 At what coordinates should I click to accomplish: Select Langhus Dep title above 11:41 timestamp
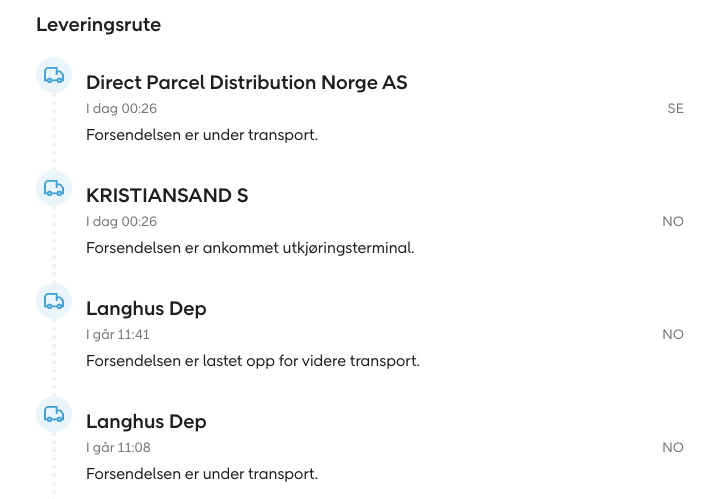146,309
